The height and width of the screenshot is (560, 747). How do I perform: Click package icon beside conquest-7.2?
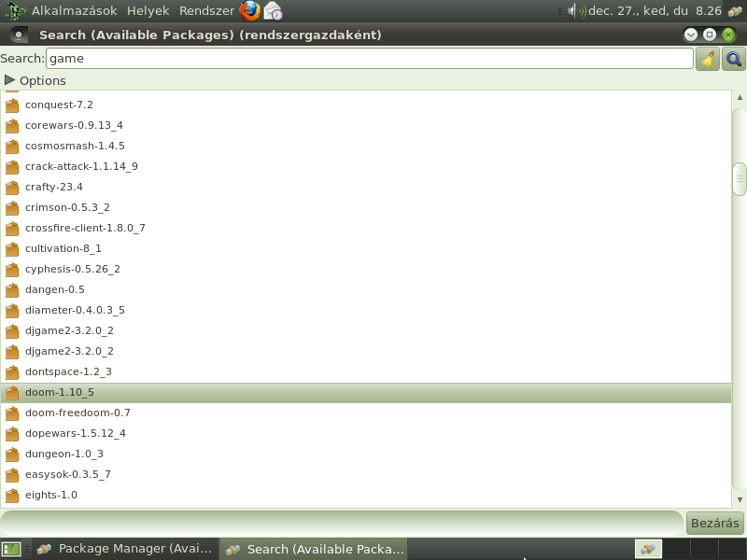pos(12,105)
